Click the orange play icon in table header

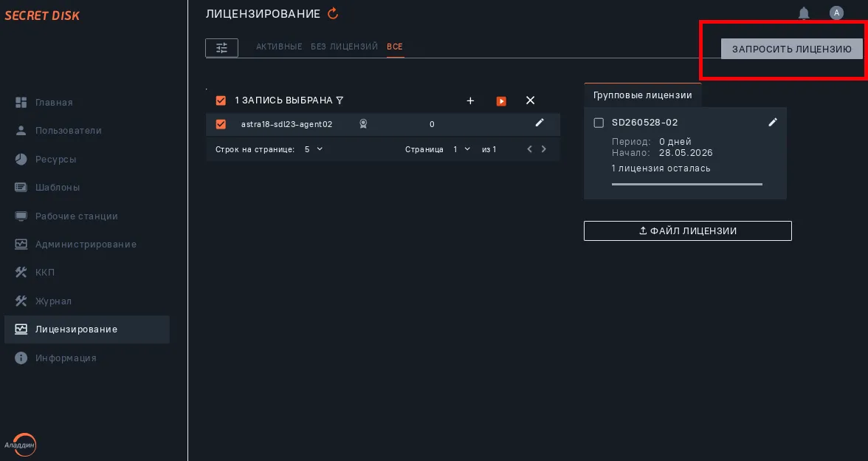click(x=501, y=100)
